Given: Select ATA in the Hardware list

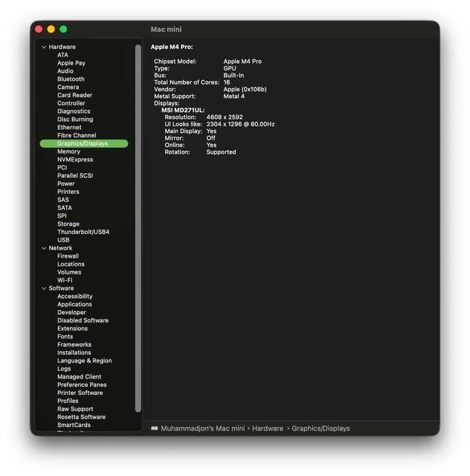Looking at the screenshot, I should (63, 55).
